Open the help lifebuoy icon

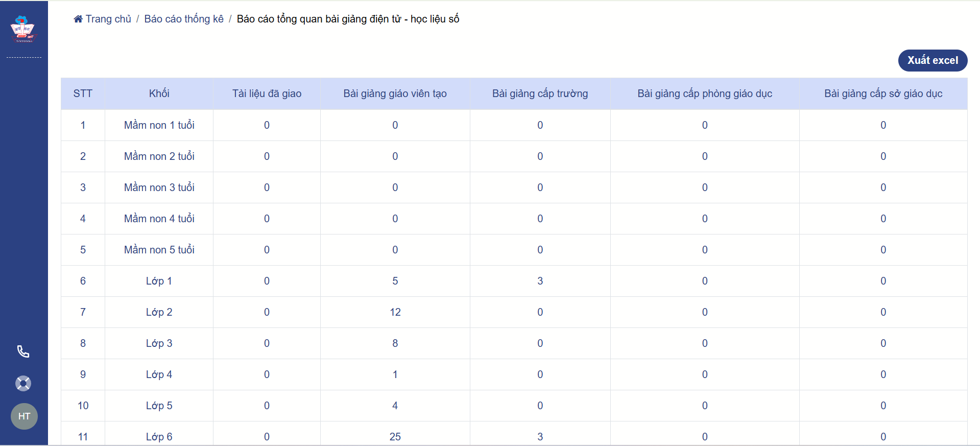click(x=23, y=383)
